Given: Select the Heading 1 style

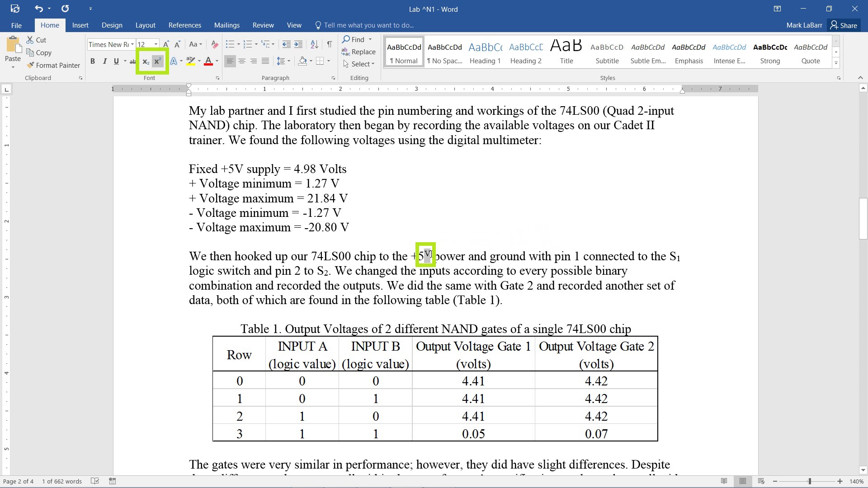Looking at the screenshot, I should [x=484, y=60].
